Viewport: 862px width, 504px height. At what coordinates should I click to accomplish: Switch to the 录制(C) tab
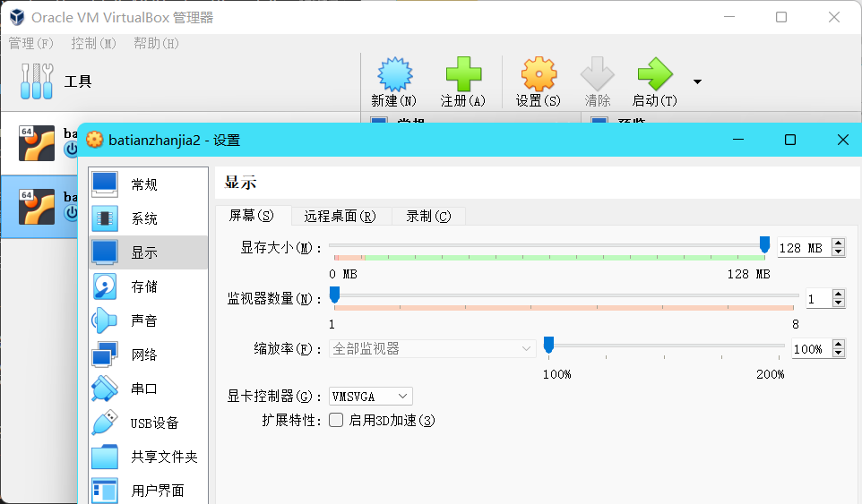[x=428, y=217]
